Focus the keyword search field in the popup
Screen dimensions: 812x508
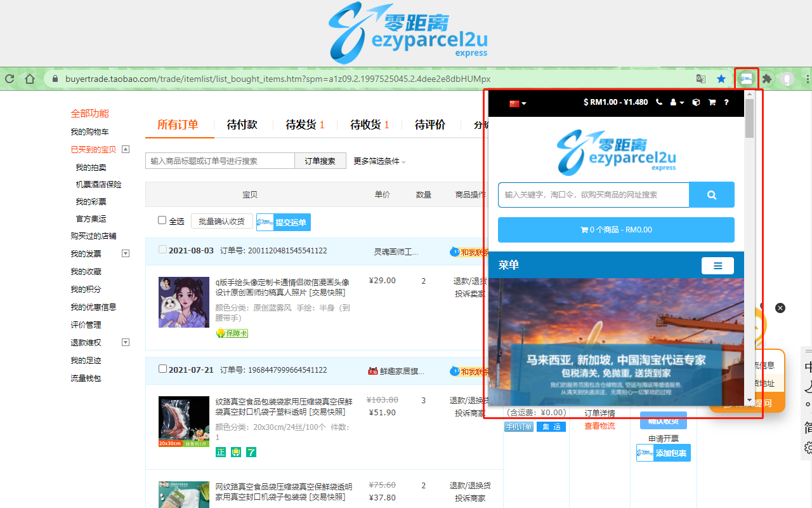(594, 195)
